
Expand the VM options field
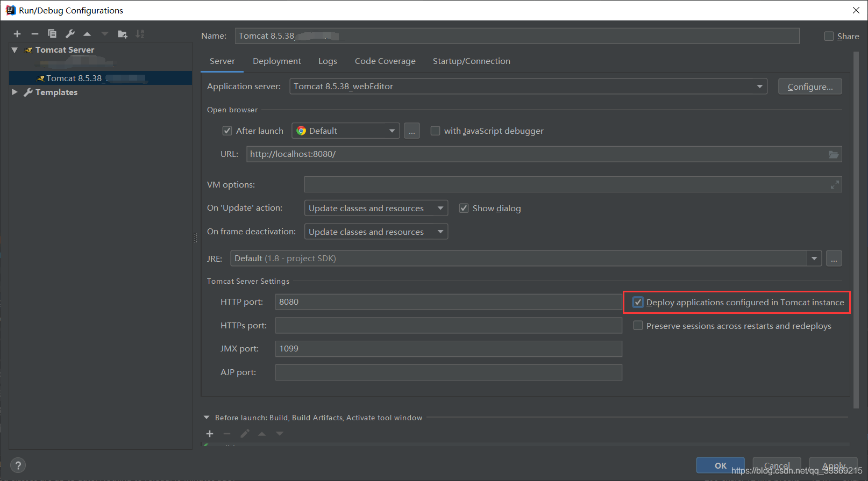coord(835,185)
